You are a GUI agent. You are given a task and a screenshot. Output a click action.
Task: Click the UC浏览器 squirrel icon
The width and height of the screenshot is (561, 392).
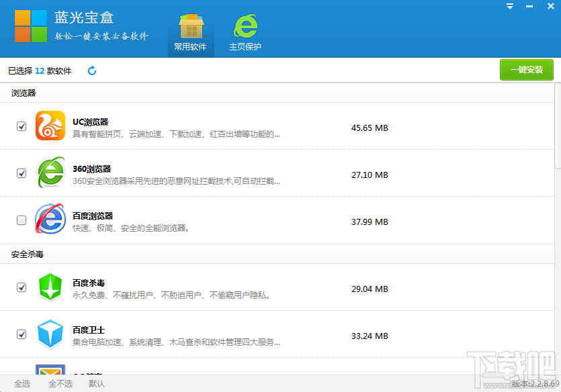(x=50, y=126)
